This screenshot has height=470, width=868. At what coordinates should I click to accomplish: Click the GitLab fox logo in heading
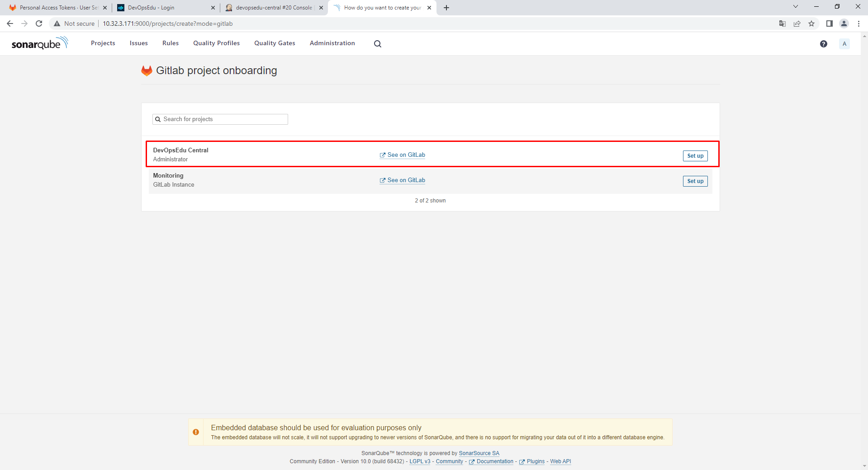(147, 71)
